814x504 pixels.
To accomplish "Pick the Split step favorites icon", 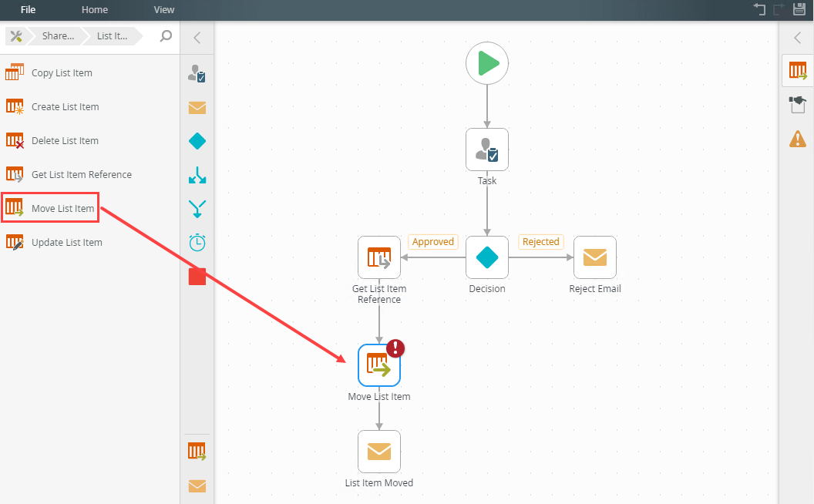I will pos(197,176).
